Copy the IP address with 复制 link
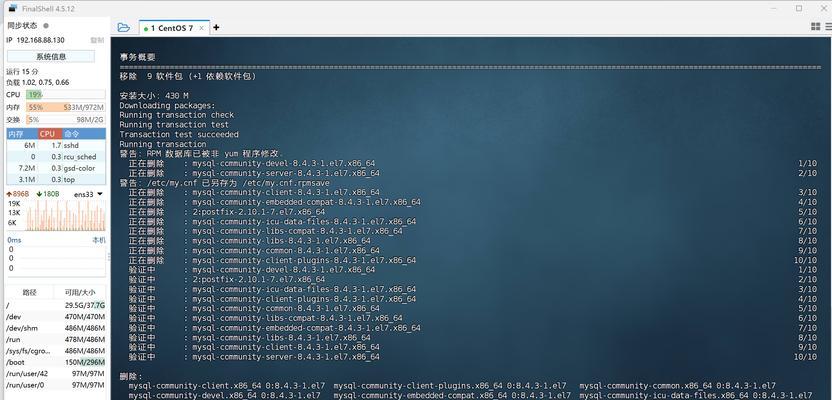832x400 pixels. click(x=97, y=40)
